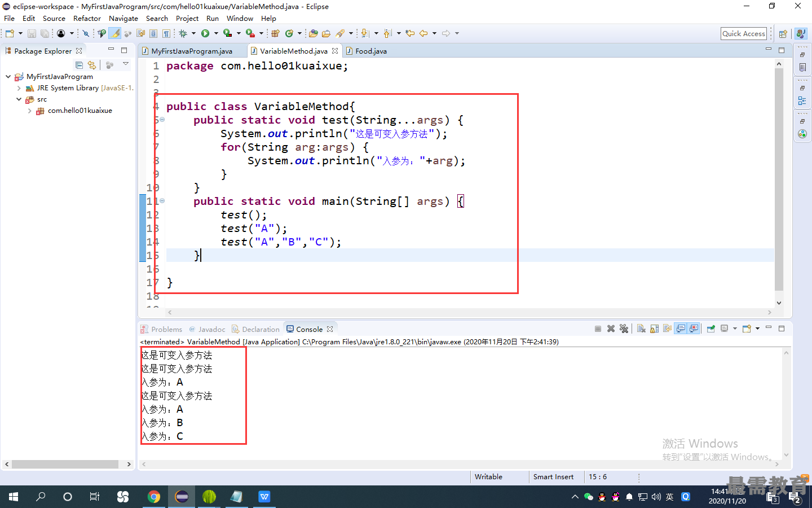The image size is (812, 508).
Task: Click the Terminate square in Console toolbar
Action: (598, 329)
